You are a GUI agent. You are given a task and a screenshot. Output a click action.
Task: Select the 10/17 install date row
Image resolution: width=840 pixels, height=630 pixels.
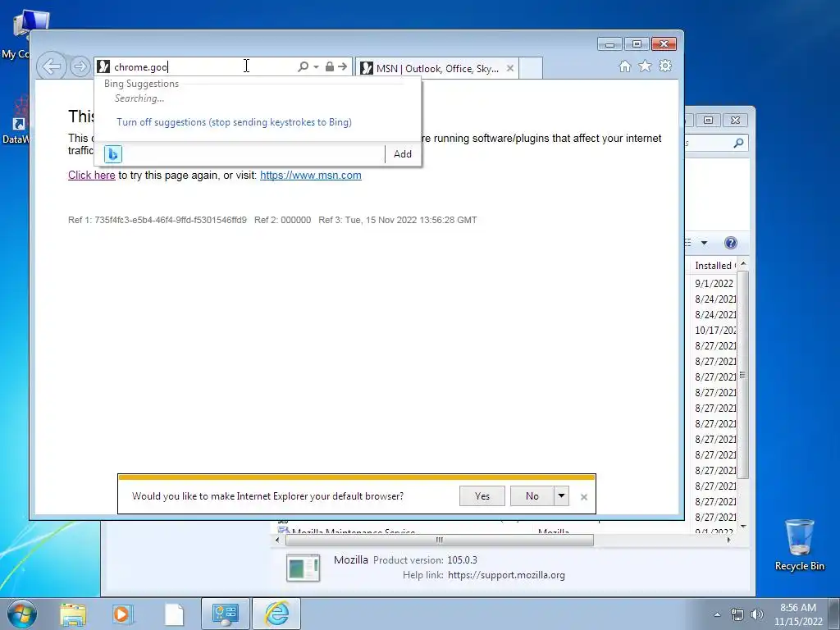click(x=715, y=331)
